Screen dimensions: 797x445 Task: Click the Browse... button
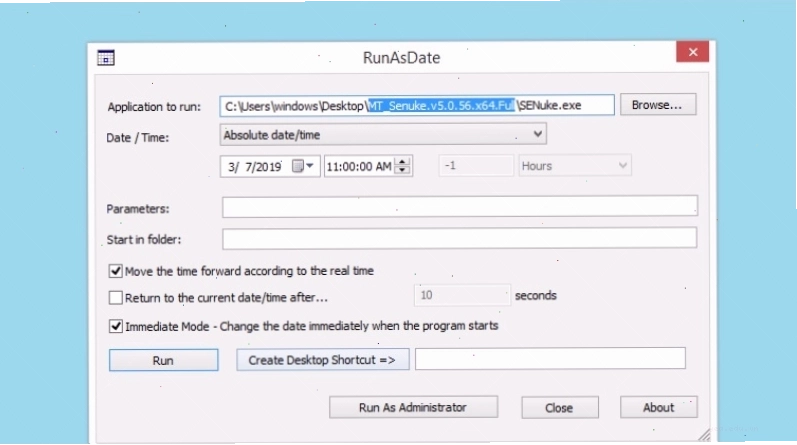658,105
